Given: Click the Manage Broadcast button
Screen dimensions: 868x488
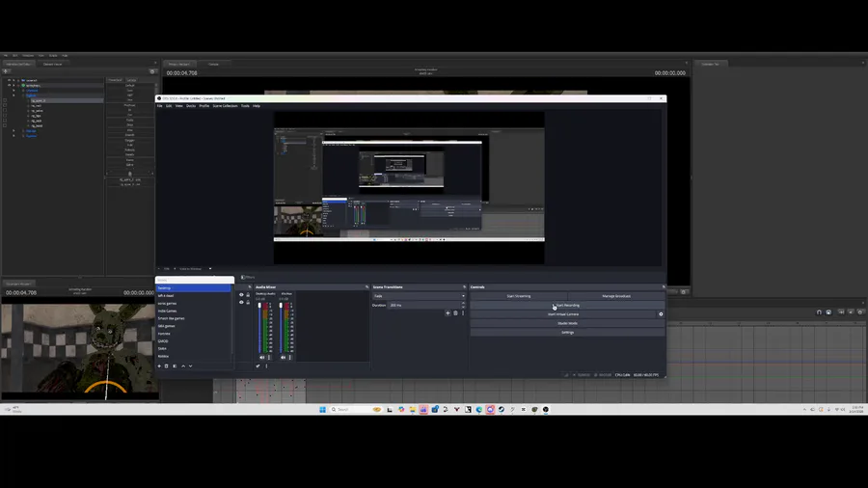Looking at the screenshot, I should (616, 296).
